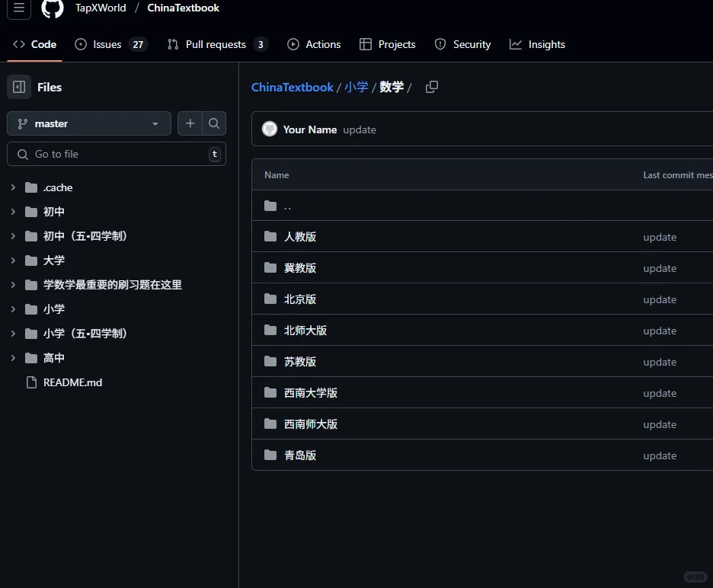Click folder icon beside 青岛版
Screen dimensions: 713x588
coord(270,455)
